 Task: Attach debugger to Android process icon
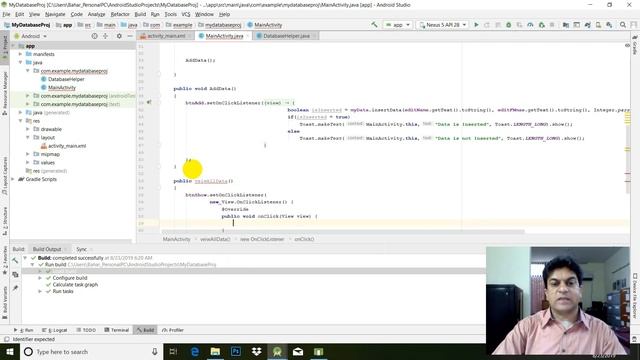click(x=542, y=25)
